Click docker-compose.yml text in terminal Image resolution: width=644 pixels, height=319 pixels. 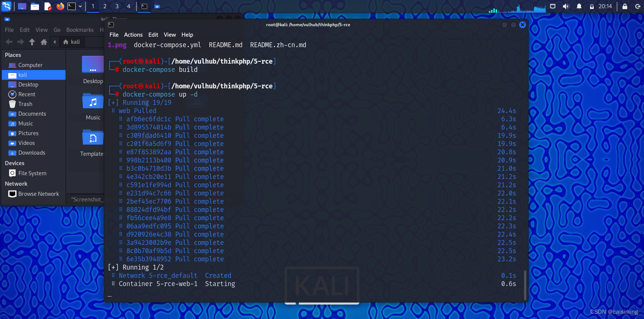[168, 45]
